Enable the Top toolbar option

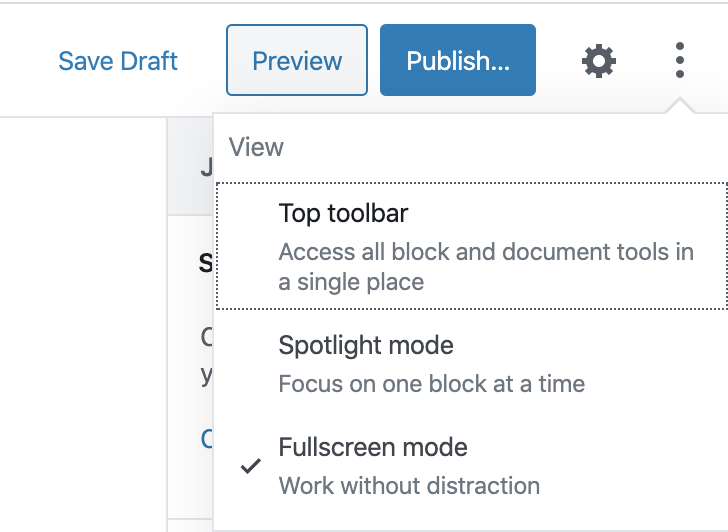tap(343, 213)
